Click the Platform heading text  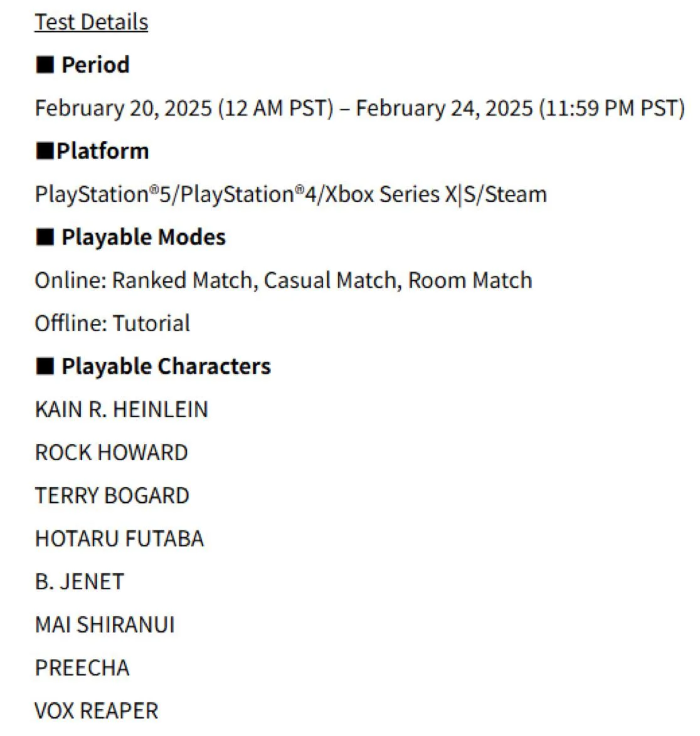(x=103, y=151)
